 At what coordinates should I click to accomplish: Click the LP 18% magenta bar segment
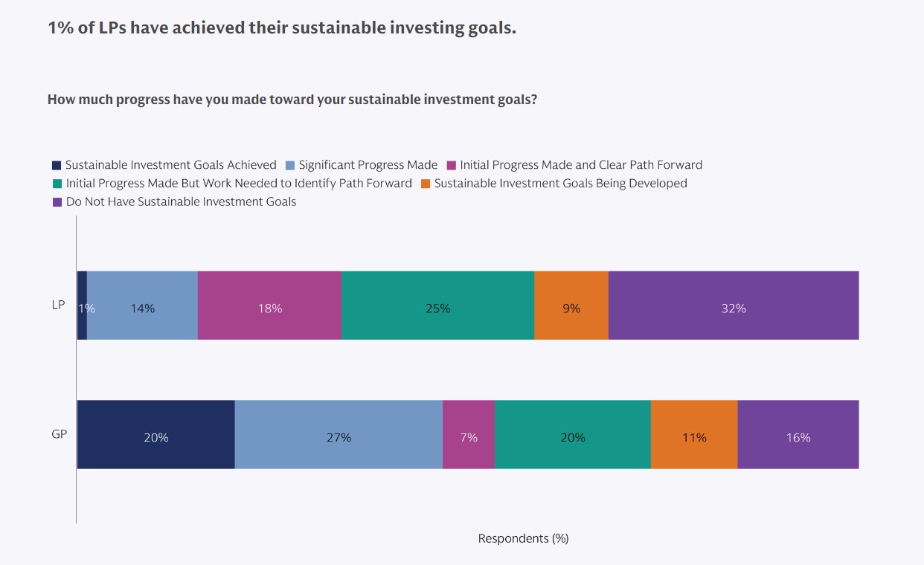tap(269, 306)
